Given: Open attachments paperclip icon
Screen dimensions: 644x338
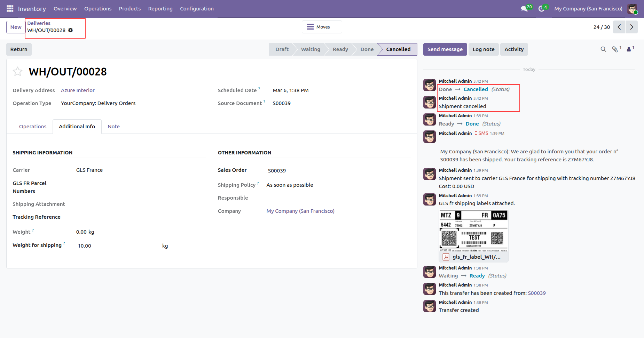Looking at the screenshot, I should pyautogui.click(x=615, y=49).
